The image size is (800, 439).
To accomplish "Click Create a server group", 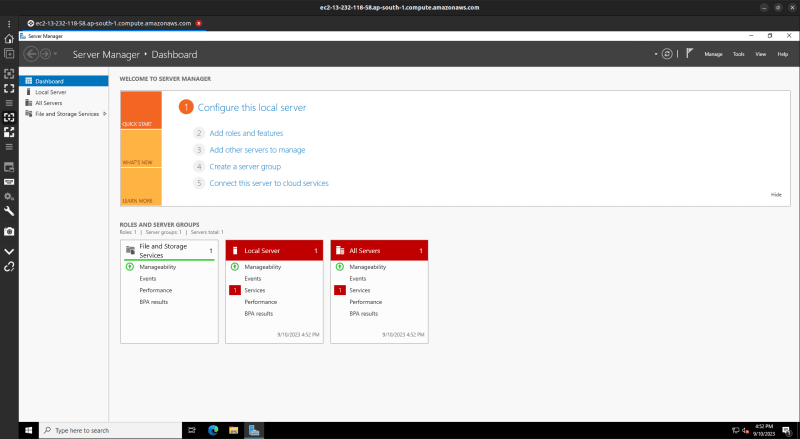I will pyautogui.click(x=245, y=167).
